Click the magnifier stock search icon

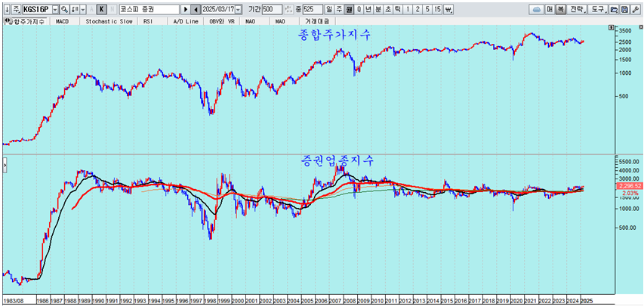[x=63, y=9]
